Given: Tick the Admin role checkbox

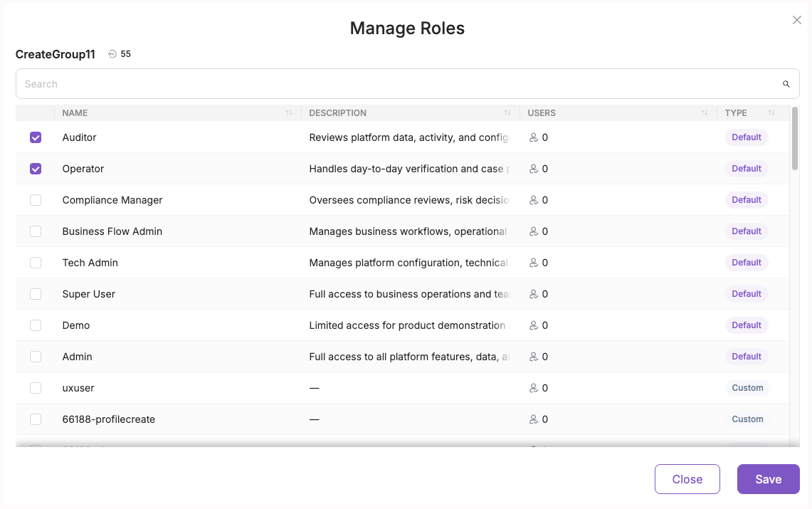Looking at the screenshot, I should [x=35, y=357].
